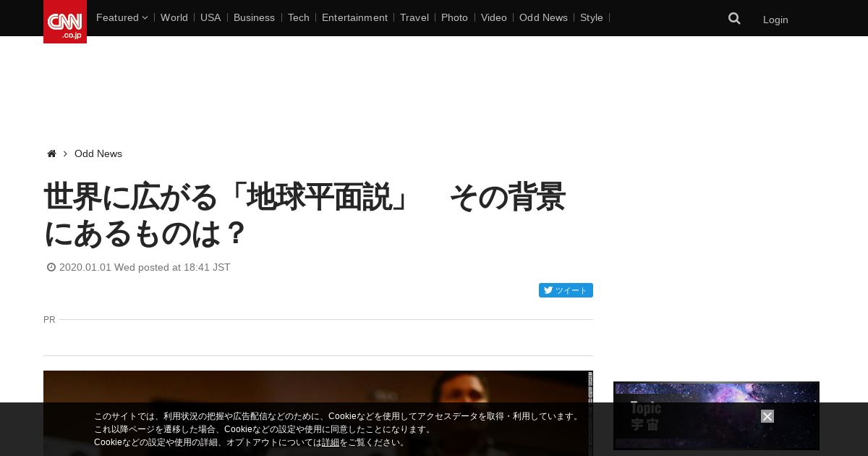Click the home icon in breadcrumb
The image size is (868, 456).
coord(51,153)
